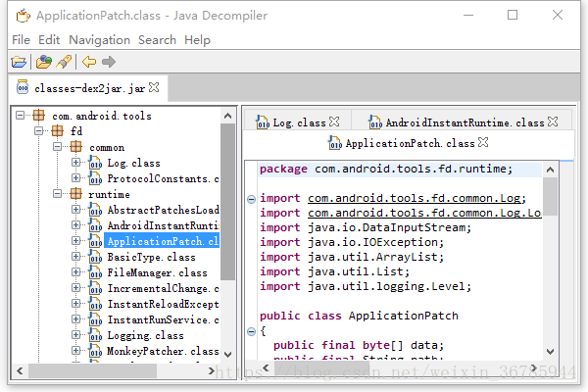Collapse the fd package node
The height and width of the screenshot is (392, 588).
click(38, 131)
